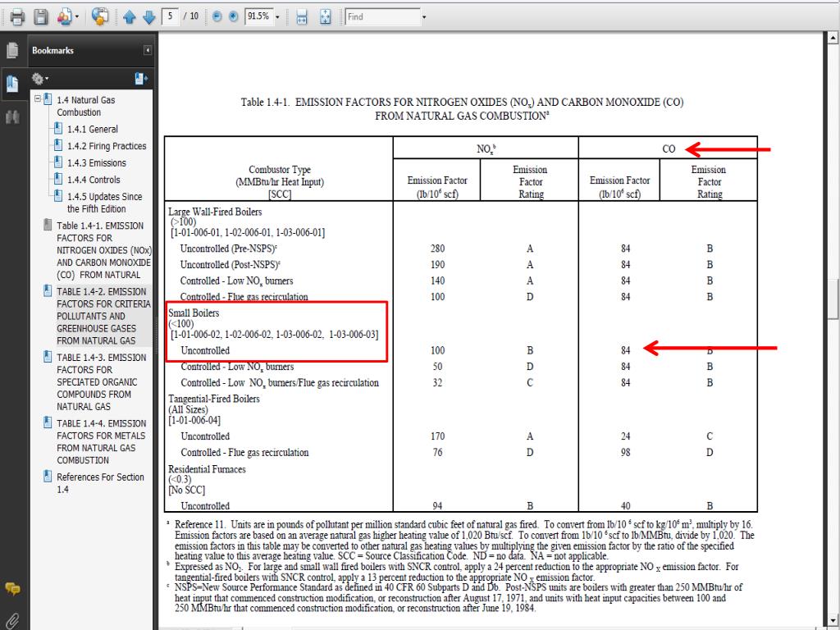Screen dimensions: 840x630
Task: Click bookmark icon beside 1.4.3 Emissions
Action: (58, 162)
